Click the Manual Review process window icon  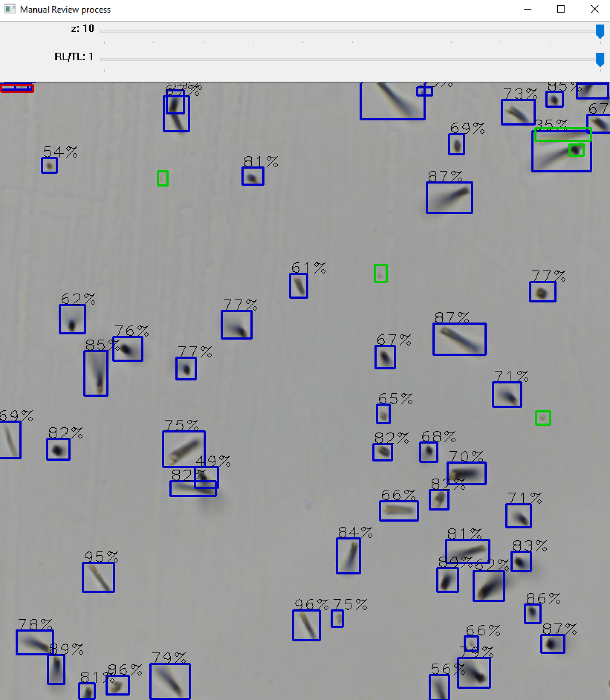pos(10,9)
